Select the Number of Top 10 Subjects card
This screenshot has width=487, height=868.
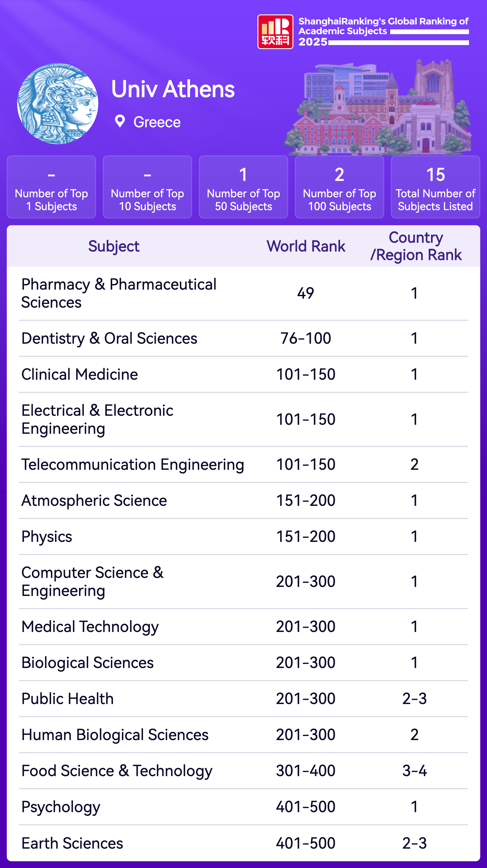[147, 187]
